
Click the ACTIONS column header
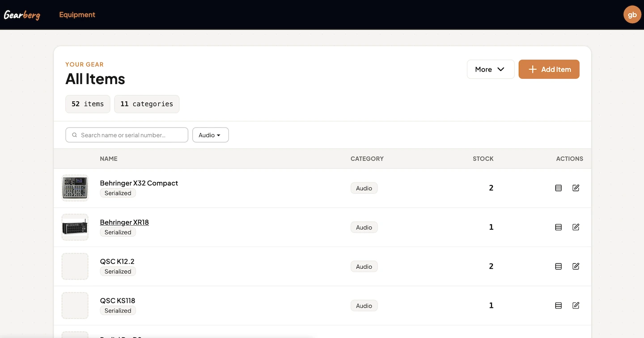click(570, 158)
